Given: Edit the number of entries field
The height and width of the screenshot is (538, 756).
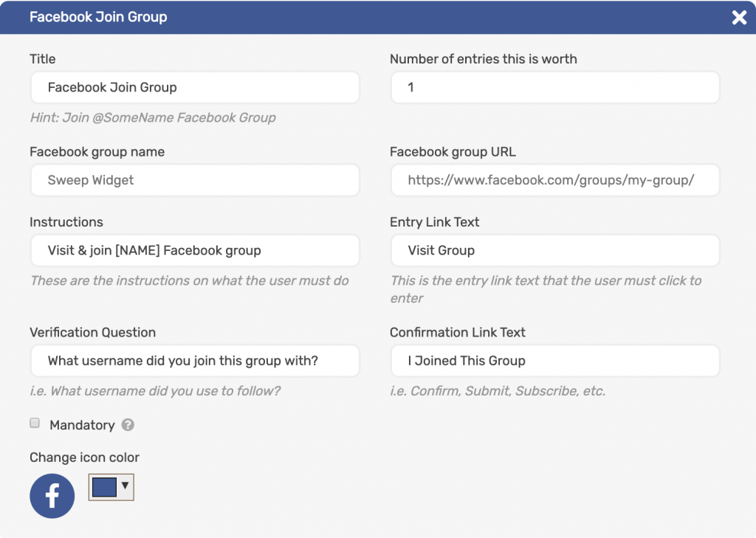Looking at the screenshot, I should (x=555, y=87).
